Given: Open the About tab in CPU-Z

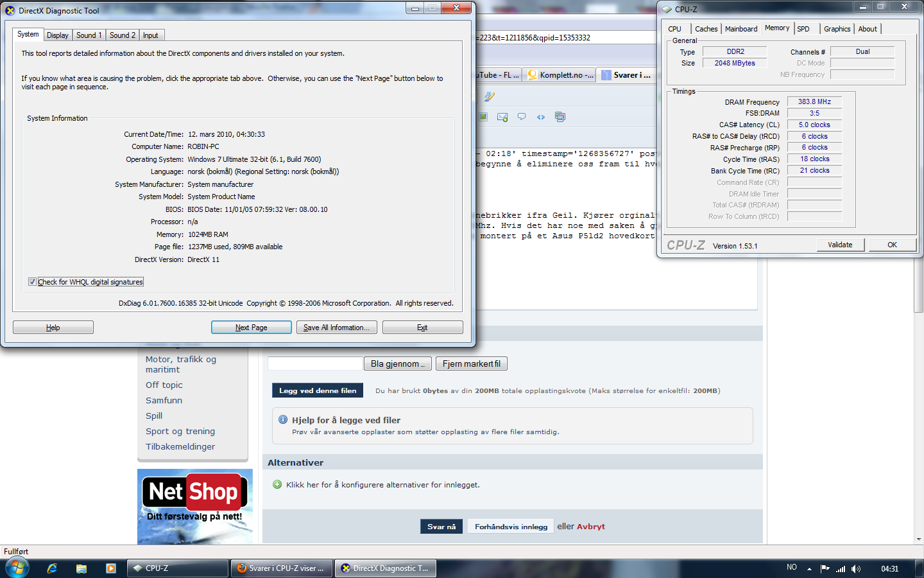Looking at the screenshot, I should coord(868,29).
